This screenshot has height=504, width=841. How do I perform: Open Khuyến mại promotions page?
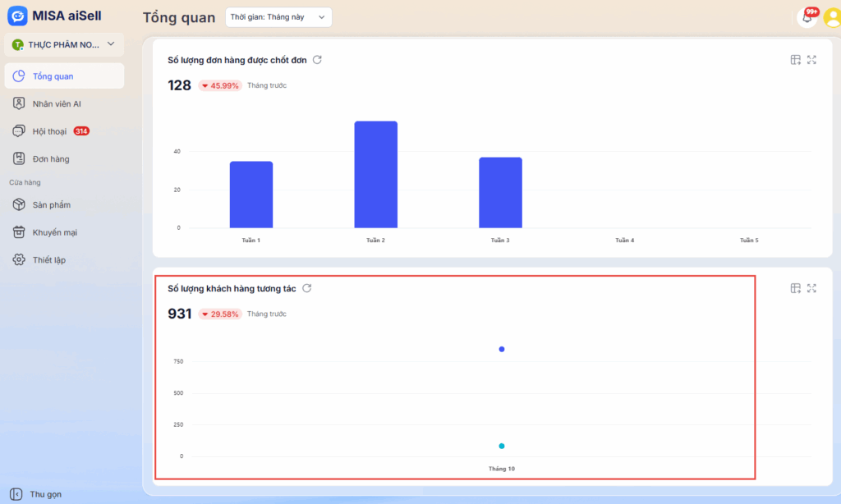tap(54, 232)
